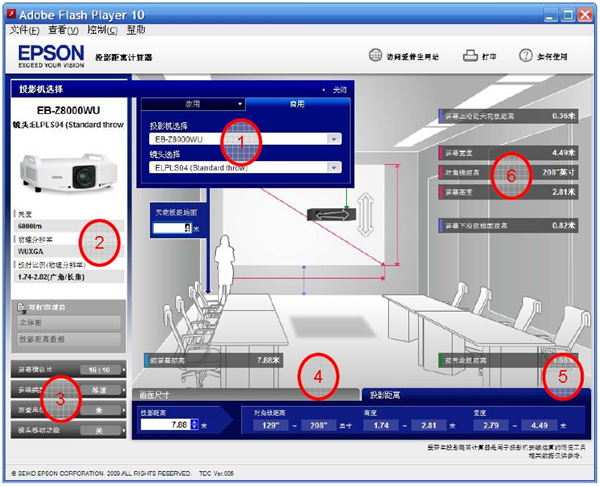Open the 控制 (Control) menu
Viewport: 600px width, 486px height.
102,30
